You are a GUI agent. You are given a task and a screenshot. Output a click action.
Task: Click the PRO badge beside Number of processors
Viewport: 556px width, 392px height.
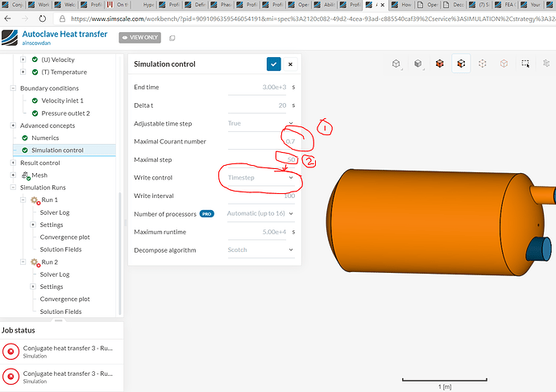(207, 214)
